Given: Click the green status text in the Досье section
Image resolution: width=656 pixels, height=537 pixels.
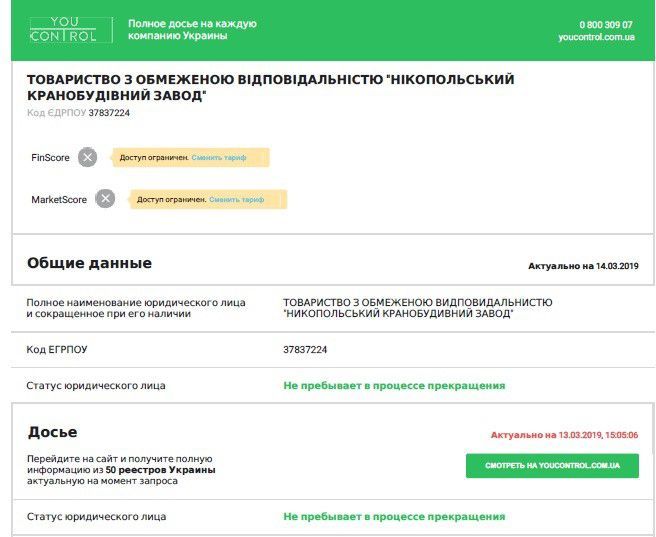Looking at the screenshot, I should click(x=394, y=517).
